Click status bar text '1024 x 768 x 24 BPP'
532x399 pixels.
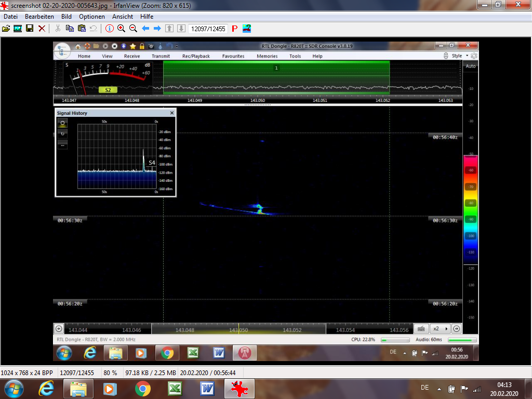coord(27,373)
